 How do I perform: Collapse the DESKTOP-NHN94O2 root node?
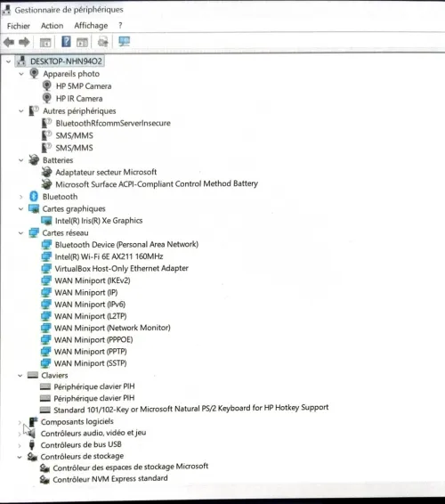click(8, 61)
